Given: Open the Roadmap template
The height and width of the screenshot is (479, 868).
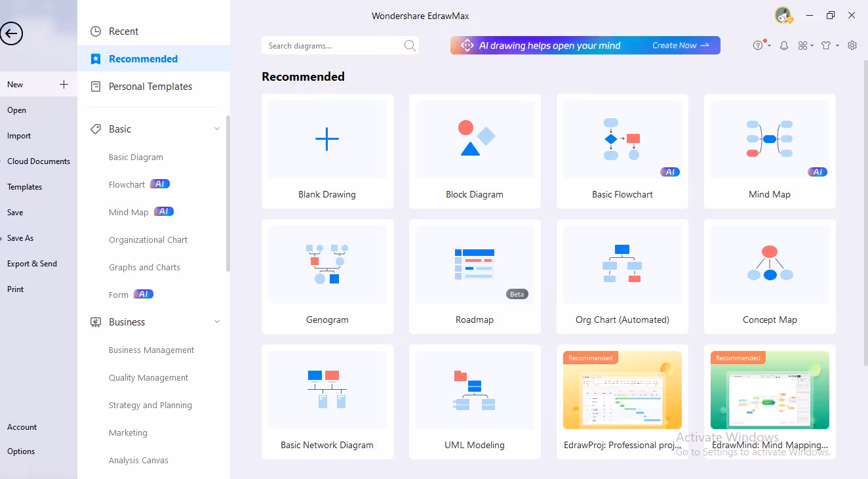Looking at the screenshot, I should (x=475, y=276).
